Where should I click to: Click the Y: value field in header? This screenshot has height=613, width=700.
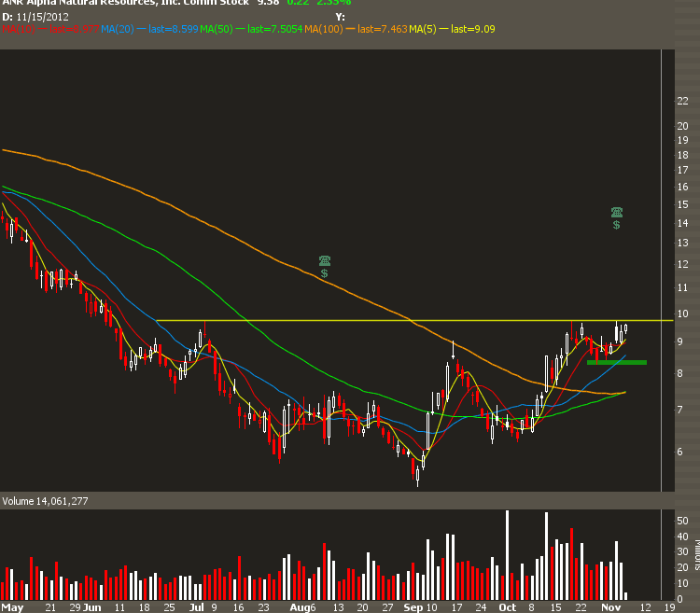coord(340,17)
